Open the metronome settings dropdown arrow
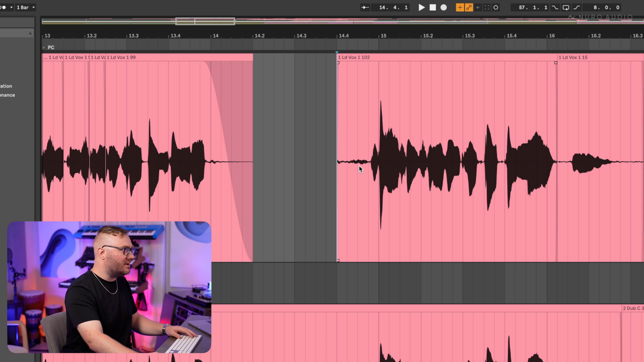The height and width of the screenshot is (362, 644). (x=11, y=8)
